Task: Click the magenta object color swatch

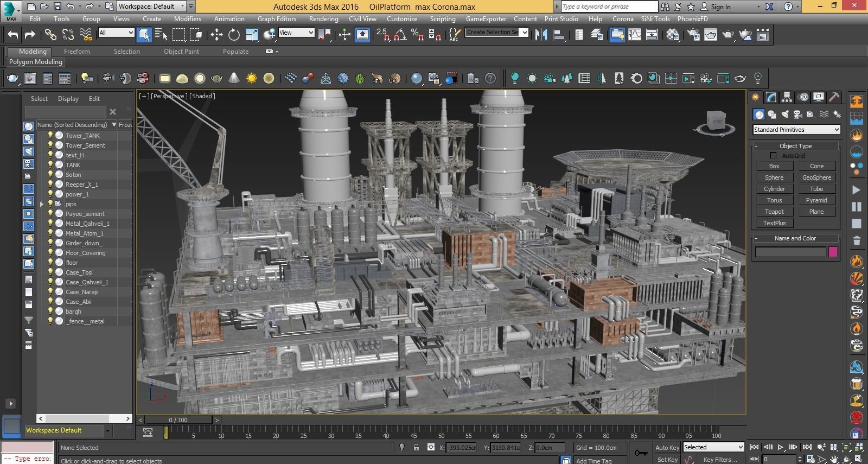Action: tap(833, 252)
